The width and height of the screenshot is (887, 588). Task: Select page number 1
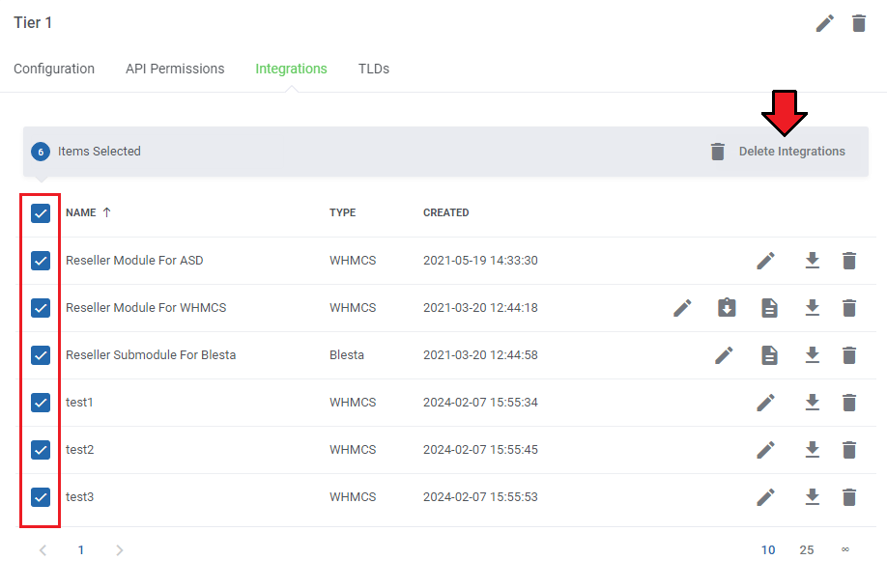click(x=81, y=550)
